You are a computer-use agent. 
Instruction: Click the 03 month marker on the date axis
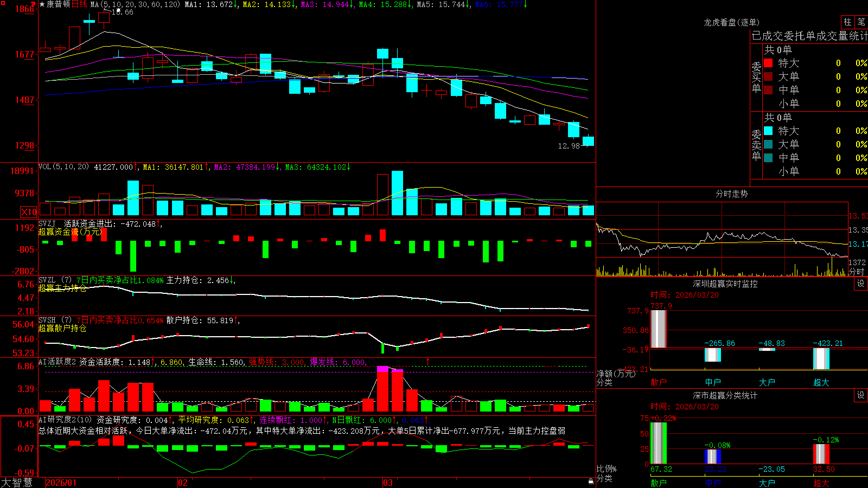click(x=388, y=483)
